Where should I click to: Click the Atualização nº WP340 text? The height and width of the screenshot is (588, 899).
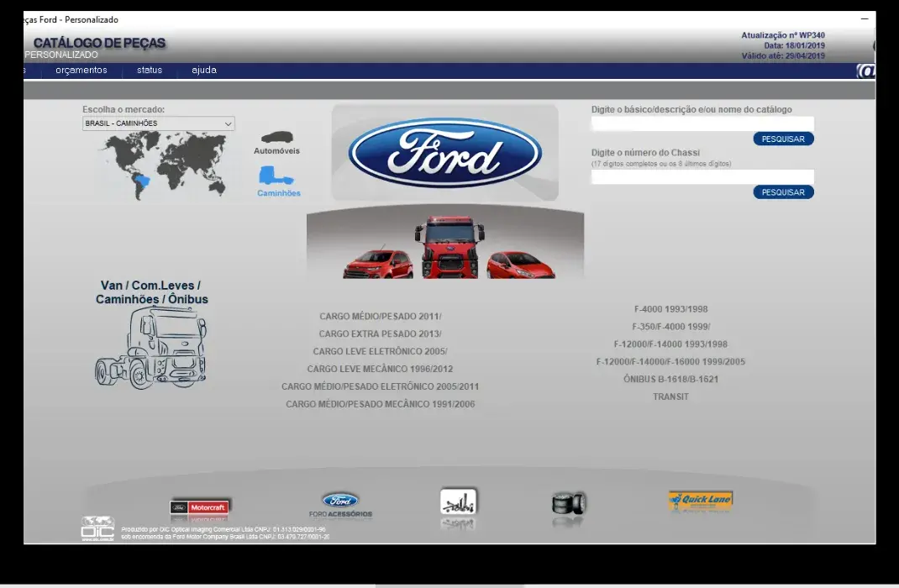[783, 35]
